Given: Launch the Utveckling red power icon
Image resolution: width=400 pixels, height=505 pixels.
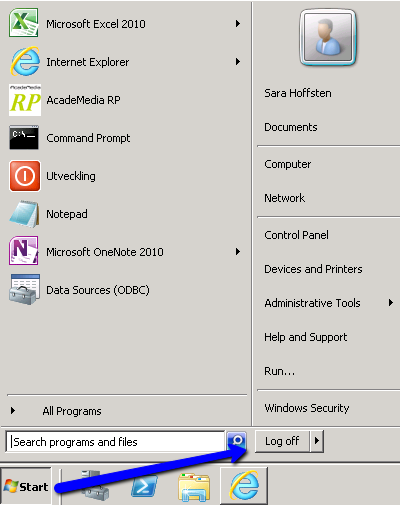Looking at the screenshot, I should coord(25,176).
